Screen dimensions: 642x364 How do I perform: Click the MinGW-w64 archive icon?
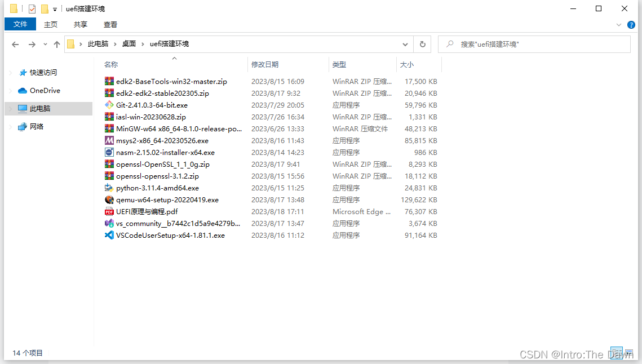tap(109, 128)
